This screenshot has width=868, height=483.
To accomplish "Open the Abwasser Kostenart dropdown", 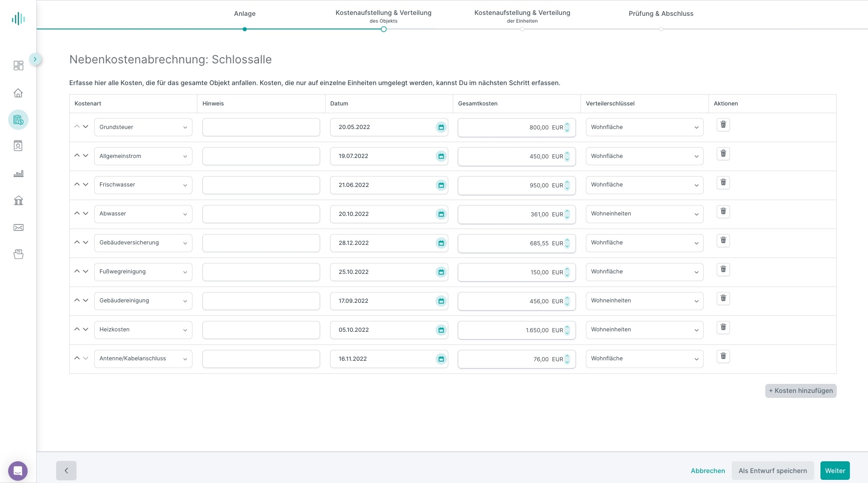I will [143, 214].
